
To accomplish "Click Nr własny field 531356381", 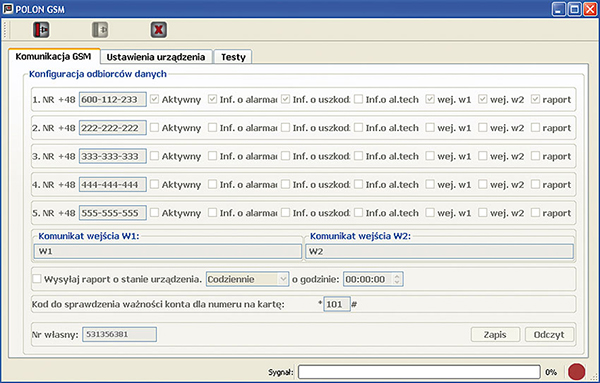I will point(119,334).
